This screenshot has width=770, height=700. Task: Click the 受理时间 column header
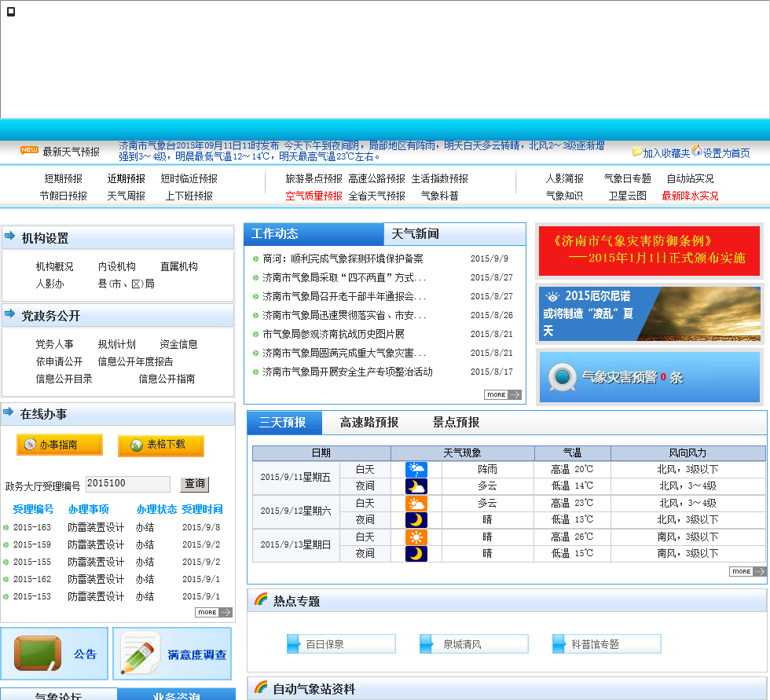[x=202, y=510]
